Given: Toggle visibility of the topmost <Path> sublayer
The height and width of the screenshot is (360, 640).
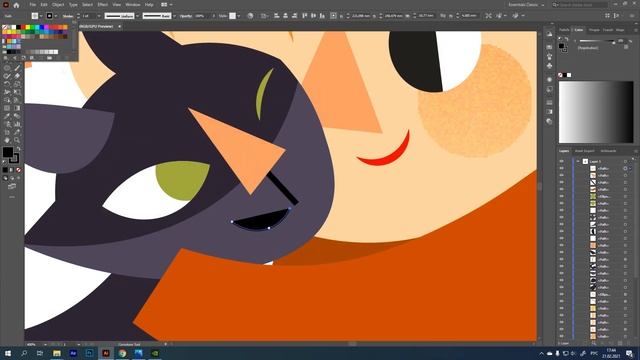Looking at the screenshot, I should tap(562, 168).
